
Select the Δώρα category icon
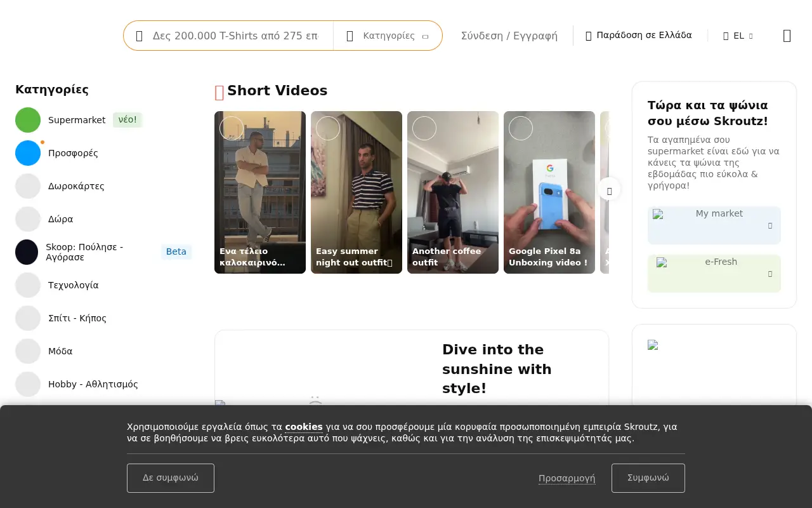(28, 219)
